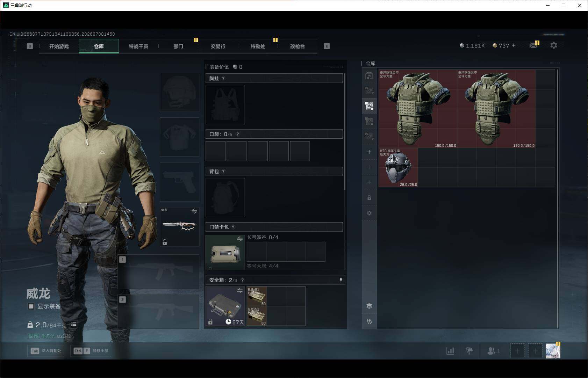Toggle the 显示装备 checkbox
Viewport: 588px width, 378px height.
[31, 306]
